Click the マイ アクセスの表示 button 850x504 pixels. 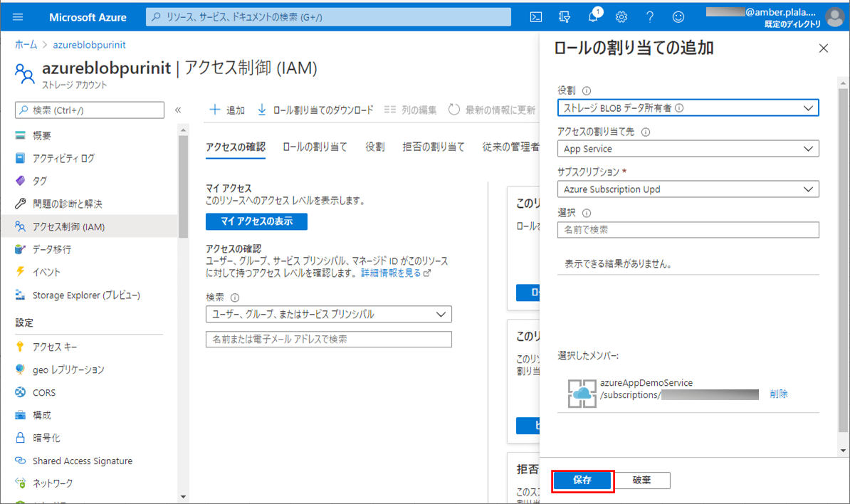[256, 221]
